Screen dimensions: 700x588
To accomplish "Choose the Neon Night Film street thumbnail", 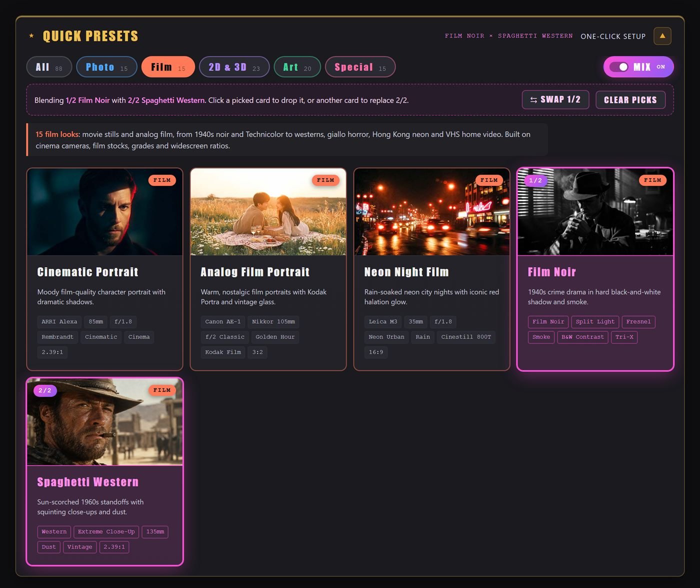I will pos(432,212).
